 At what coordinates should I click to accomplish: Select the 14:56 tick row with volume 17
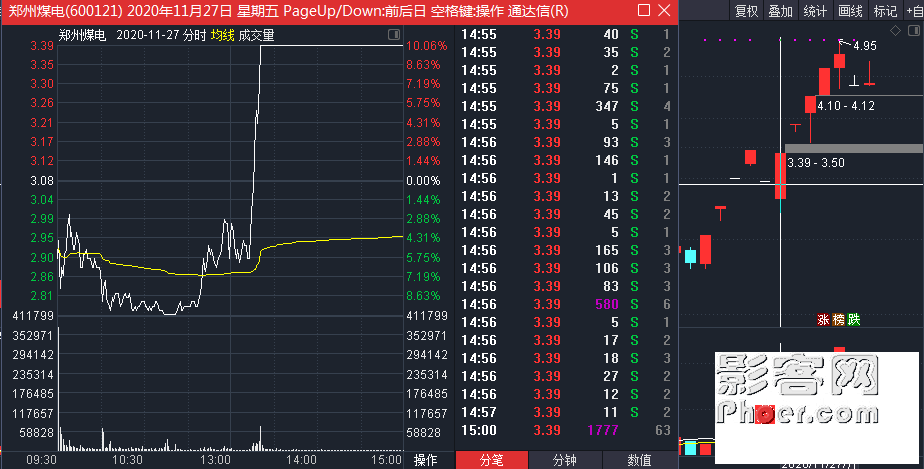coord(566,340)
